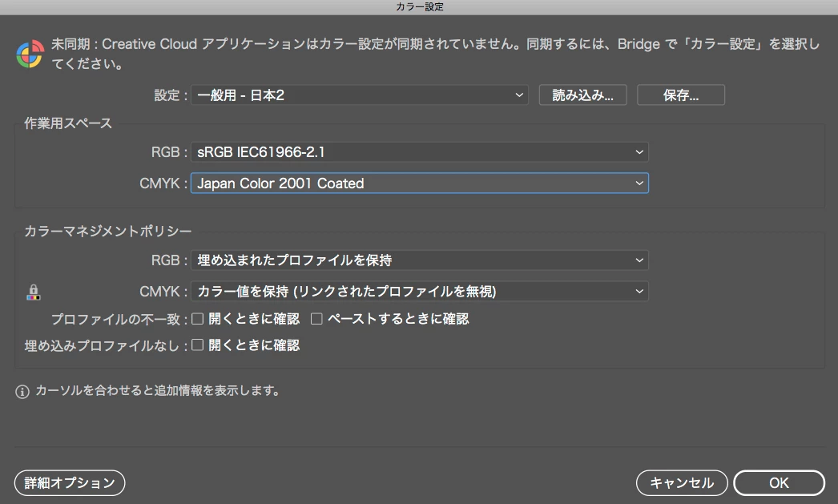The image size is (838, 504).
Task: Enable ペーストするときに確認 checkbox
Action: click(317, 319)
